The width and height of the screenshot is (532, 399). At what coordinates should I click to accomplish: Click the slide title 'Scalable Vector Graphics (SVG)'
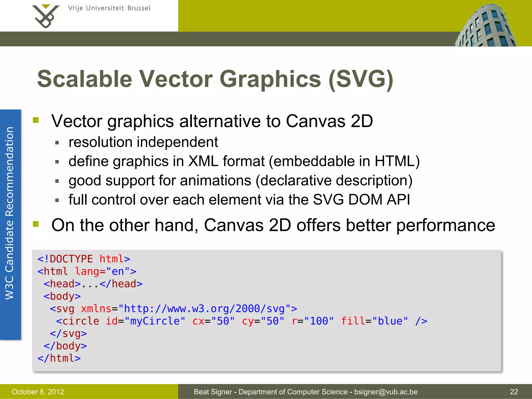click(x=215, y=79)
